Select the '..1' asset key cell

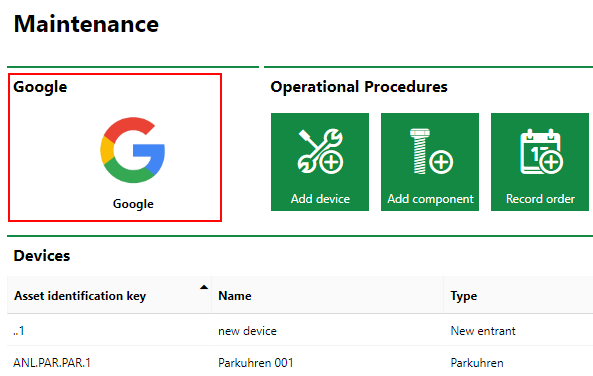(109, 331)
